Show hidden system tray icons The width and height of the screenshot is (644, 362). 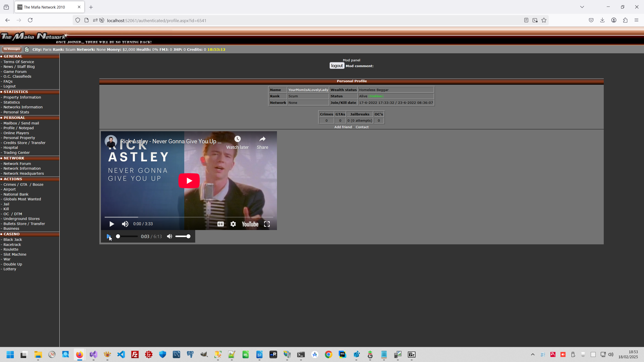click(533, 355)
